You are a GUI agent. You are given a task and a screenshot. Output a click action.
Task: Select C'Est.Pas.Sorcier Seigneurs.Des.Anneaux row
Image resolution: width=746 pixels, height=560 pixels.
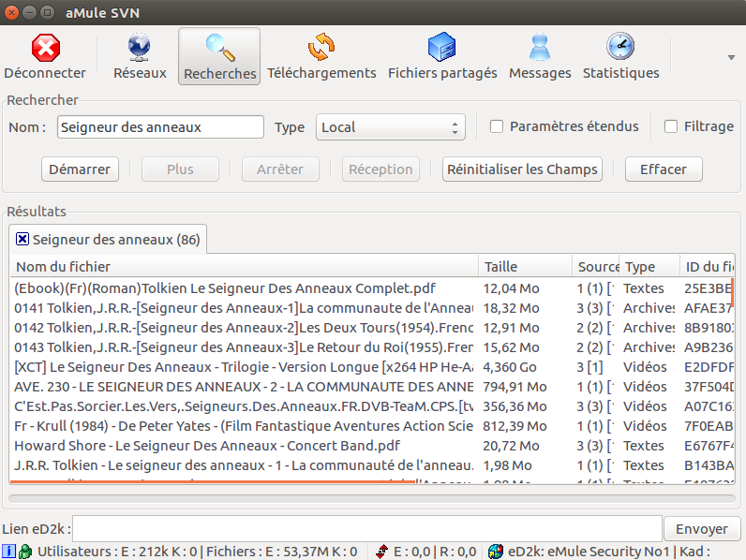372,406
